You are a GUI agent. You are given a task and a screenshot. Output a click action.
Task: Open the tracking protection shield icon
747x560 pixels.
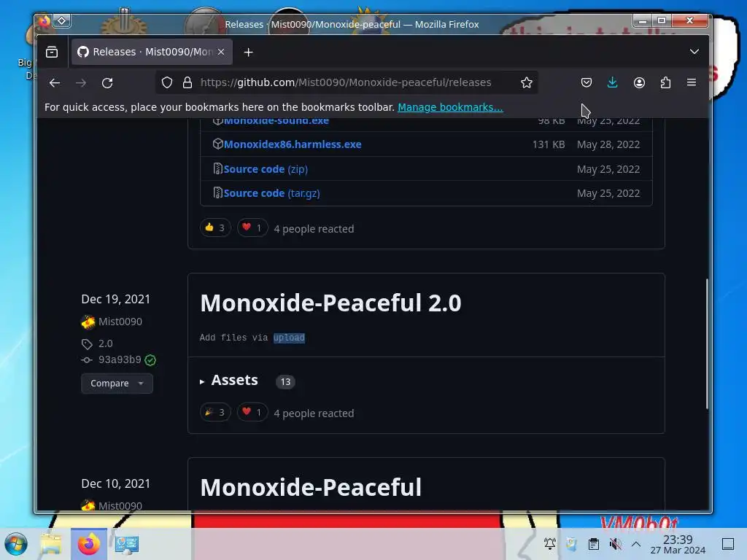tap(167, 83)
